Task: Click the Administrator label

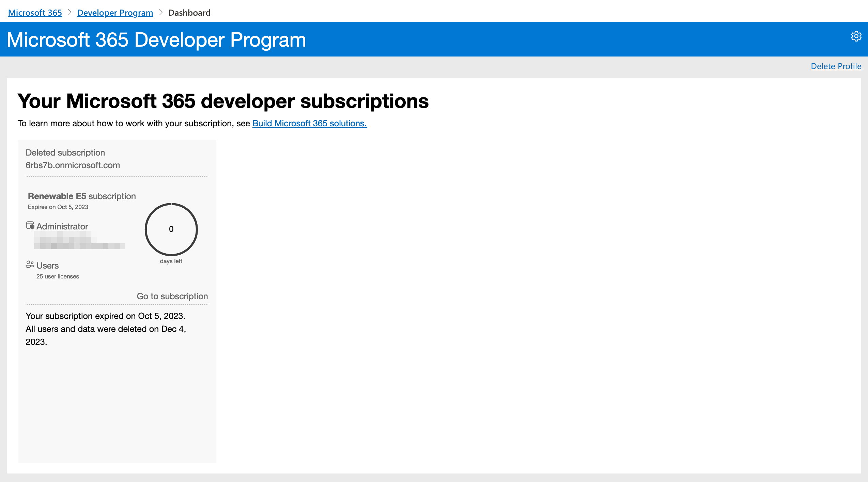Action: click(62, 226)
